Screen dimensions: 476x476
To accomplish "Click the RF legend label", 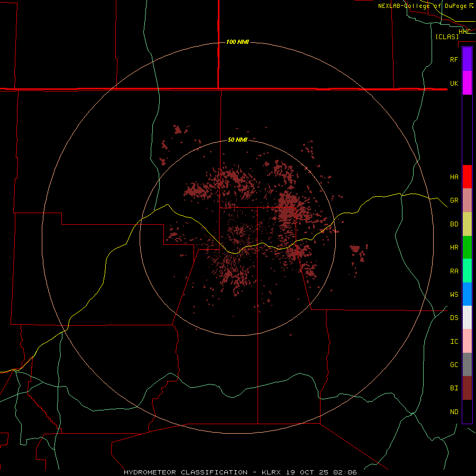I will 454,59.
